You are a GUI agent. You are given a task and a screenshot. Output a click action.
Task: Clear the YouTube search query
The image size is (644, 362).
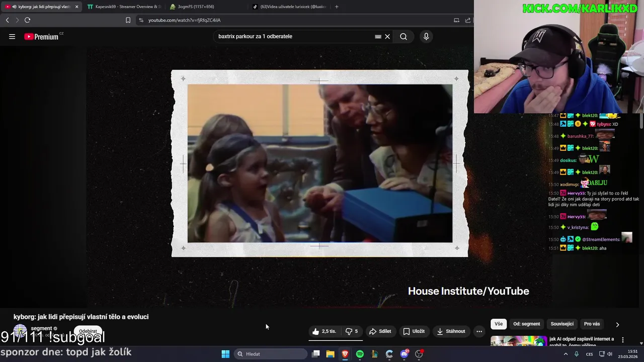[387, 37]
